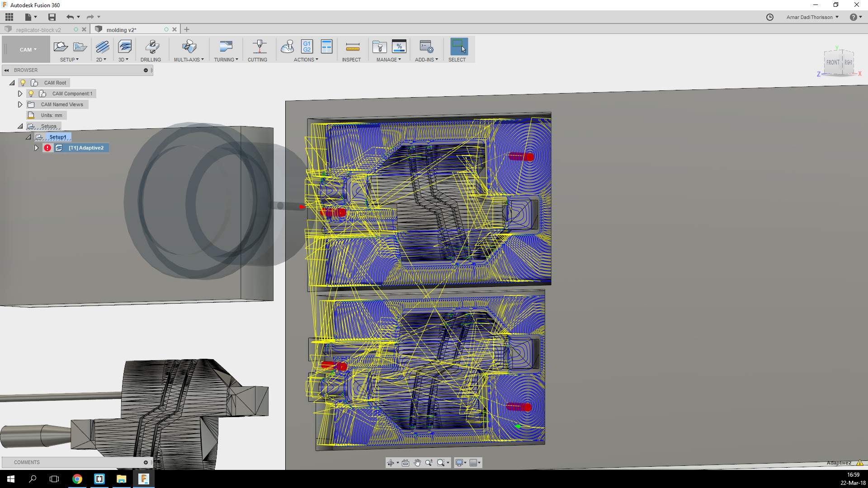Toggle the CAM Component:1 lightbulb visibility
The image size is (868, 488).
pyautogui.click(x=31, y=94)
